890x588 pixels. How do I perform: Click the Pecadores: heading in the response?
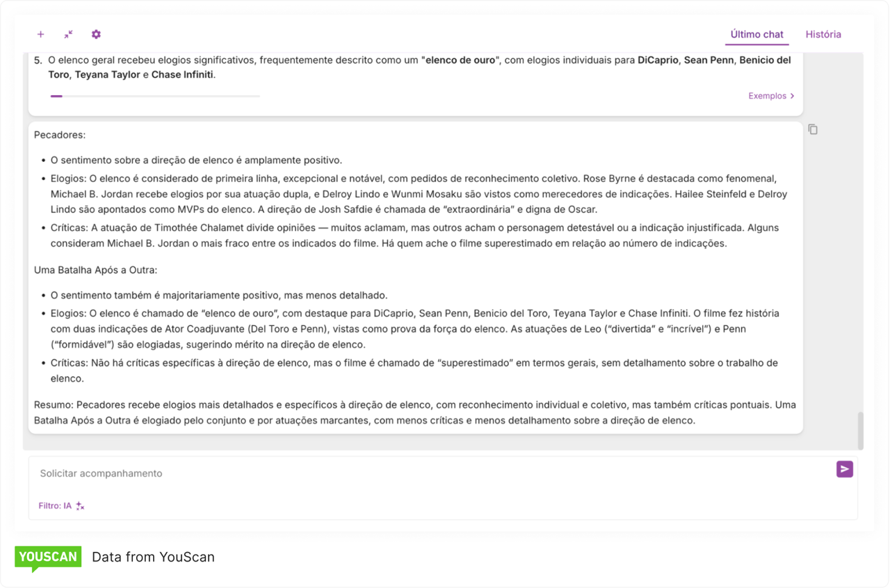(x=60, y=135)
